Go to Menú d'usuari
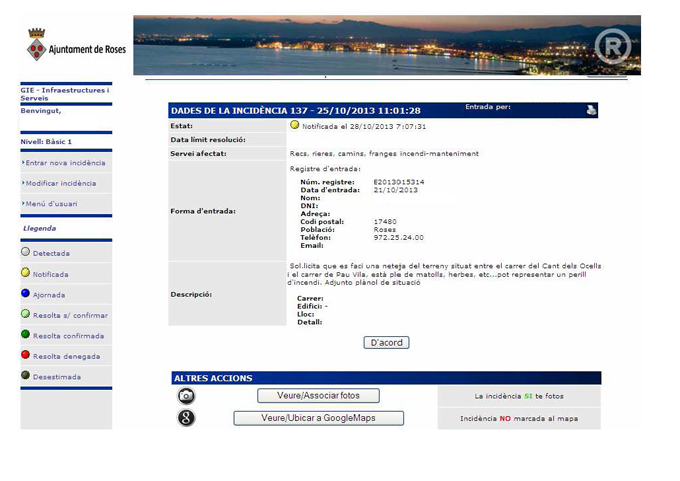This screenshot has width=680, height=481. click(51, 204)
